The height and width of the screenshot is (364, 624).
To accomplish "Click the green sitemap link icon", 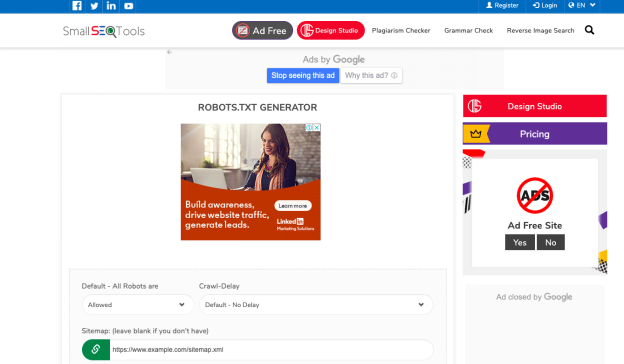I will click(96, 349).
